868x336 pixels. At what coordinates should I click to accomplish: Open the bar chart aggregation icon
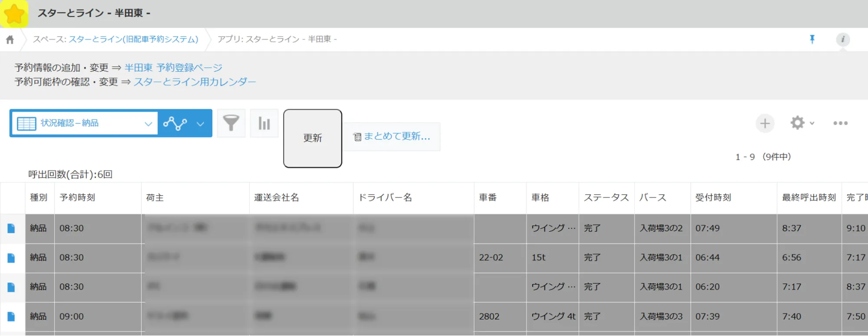click(264, 123)
